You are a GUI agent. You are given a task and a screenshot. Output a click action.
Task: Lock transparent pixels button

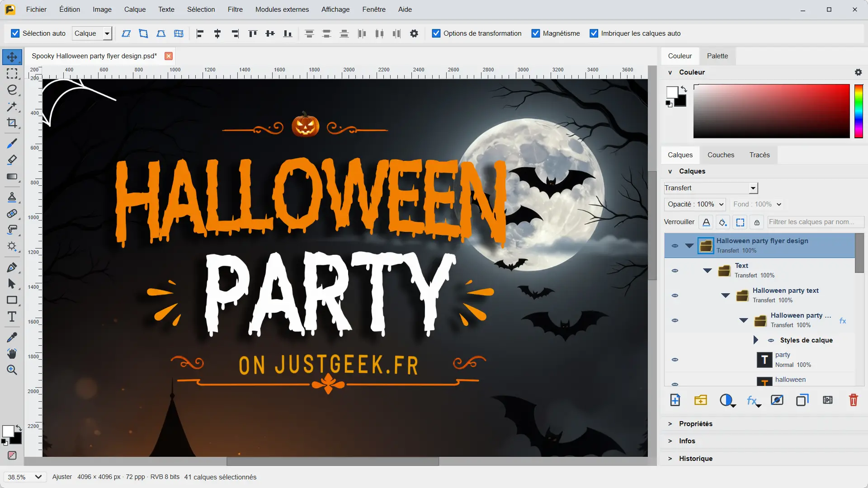(x=706, y=222)
